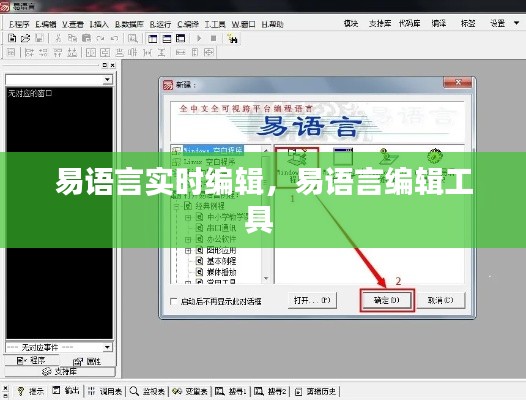This screenshot has height=400, width=526.
Task: Click the Stop toolbar icon
Action: [213, 38]
